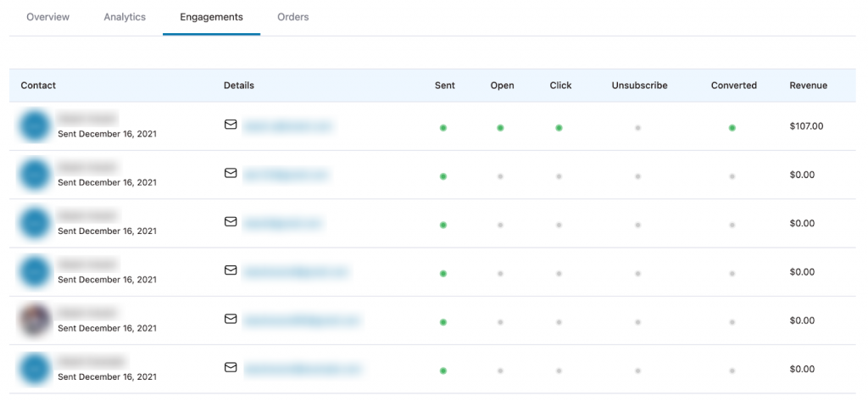This screenshot has width=868, height=401.
Task: Open the blurred email link in the $107.00 row
Action: (x=287, y=126)
